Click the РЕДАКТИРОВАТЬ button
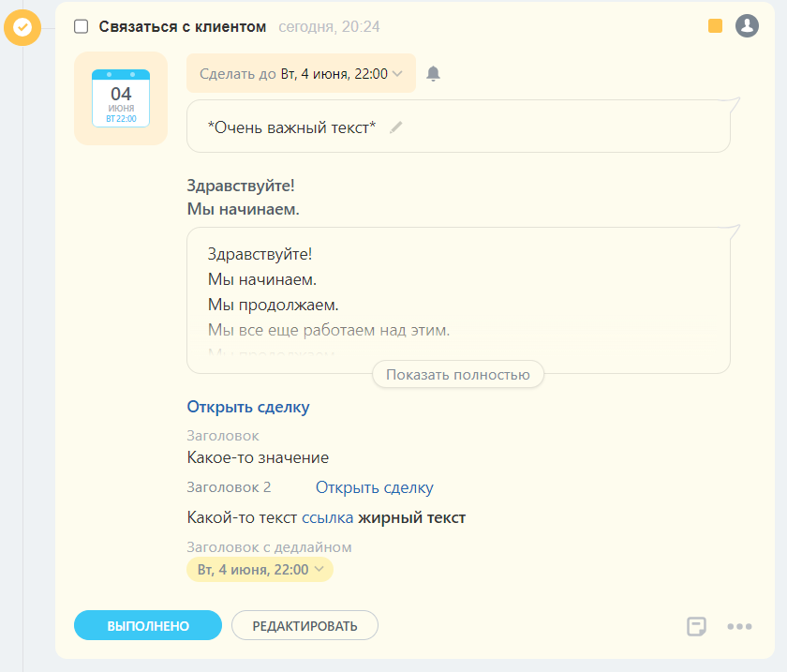The width and height of the screenshot is (787, 672). pyautogui.click(x=304, y=625)
